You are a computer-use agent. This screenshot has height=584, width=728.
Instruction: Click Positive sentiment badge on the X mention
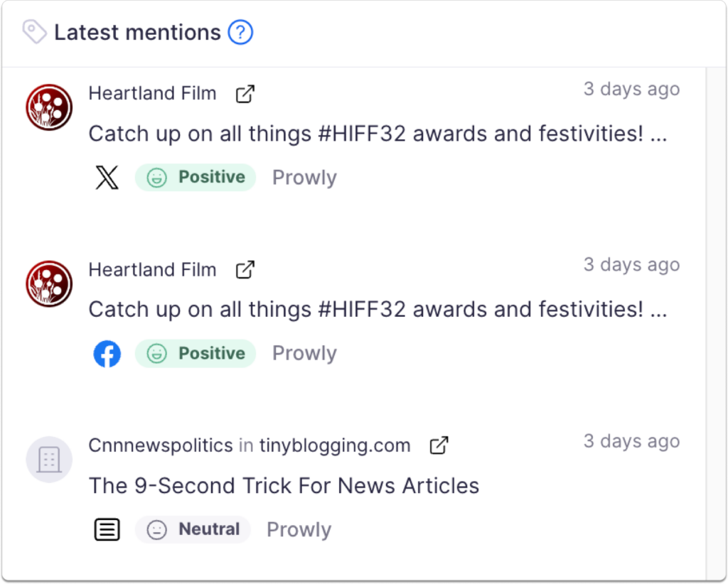coord(196,178)
